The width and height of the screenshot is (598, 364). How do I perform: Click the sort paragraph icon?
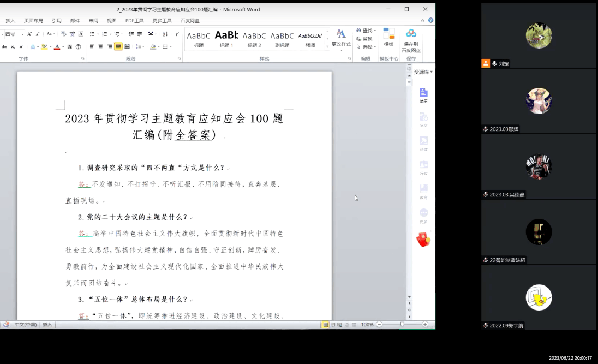coord(165,34)
